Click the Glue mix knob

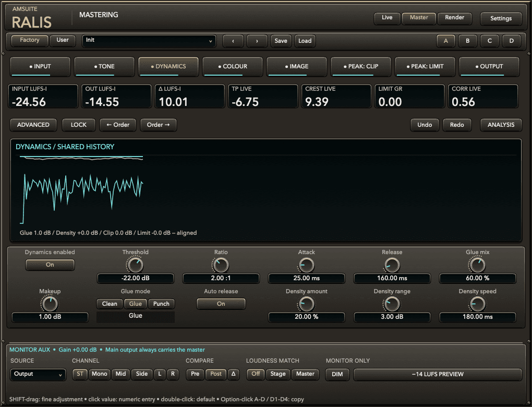[x=477, y=265]
